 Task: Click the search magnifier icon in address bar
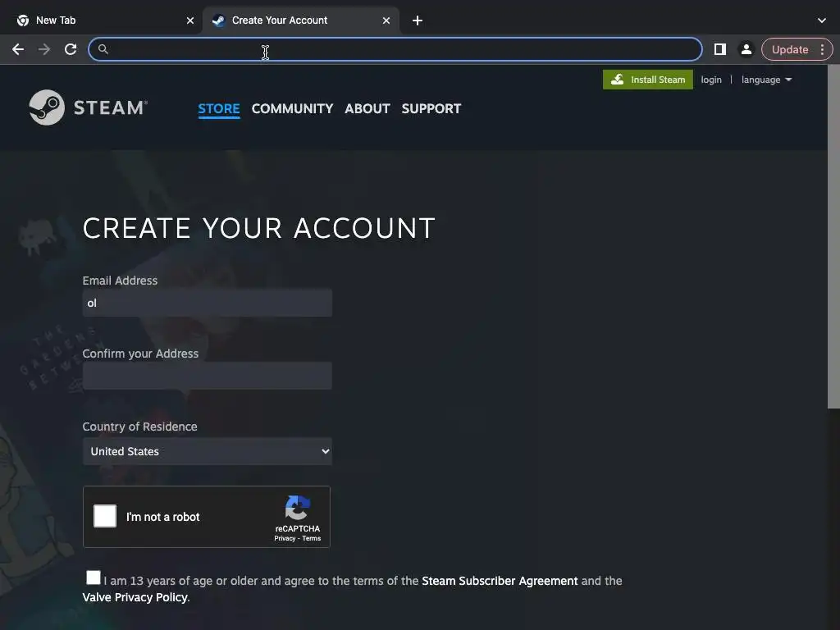click(x=103, y=49)
